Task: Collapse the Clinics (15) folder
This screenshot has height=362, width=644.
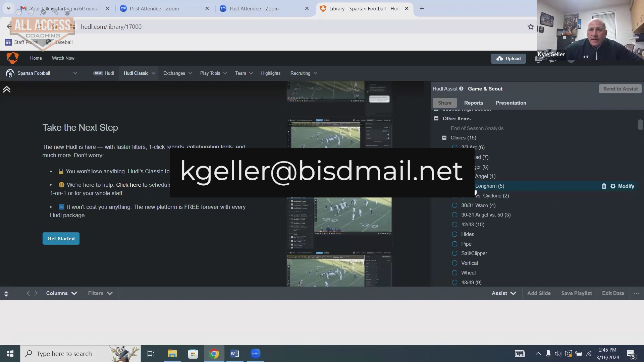Action: pyautogui.click(x=444, y=138)
